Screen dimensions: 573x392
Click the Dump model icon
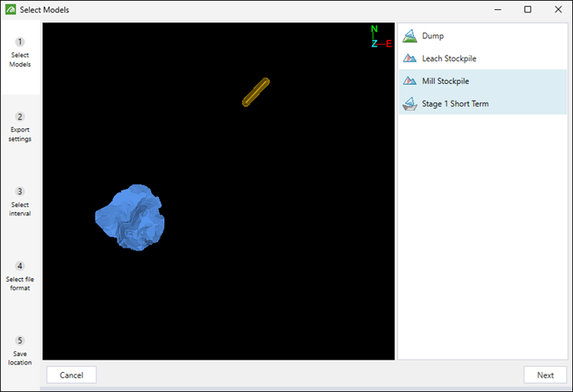click(x=410, y=36)
